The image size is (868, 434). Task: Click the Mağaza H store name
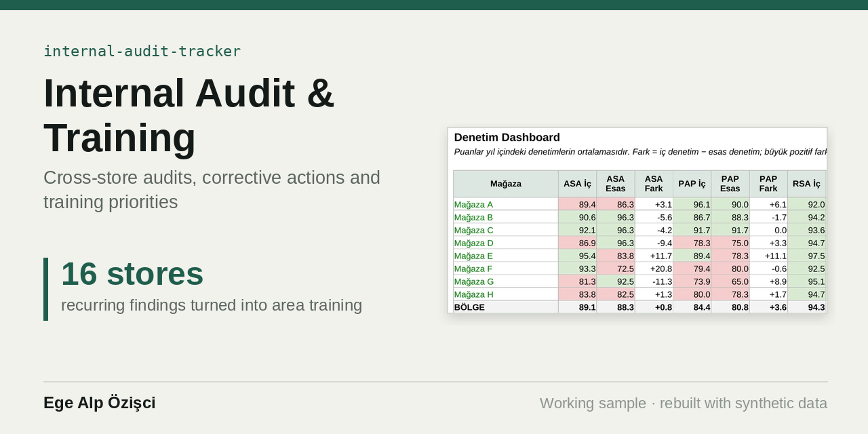(473, 295)
